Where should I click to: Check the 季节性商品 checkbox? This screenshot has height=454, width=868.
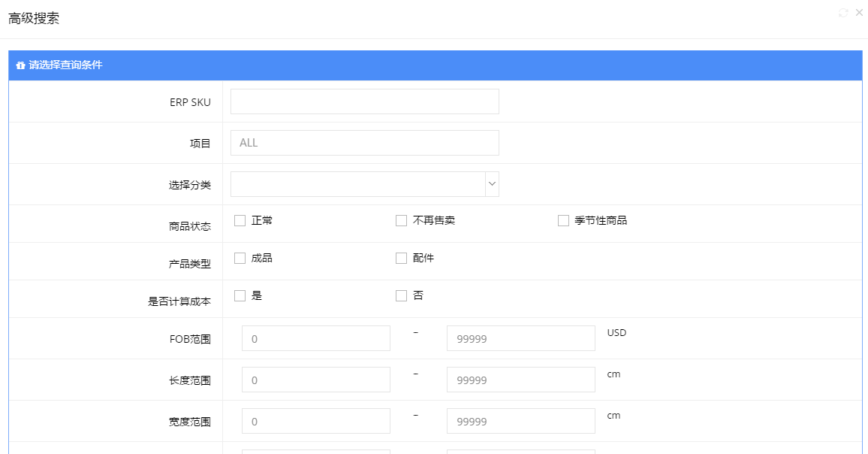(563, 221)
